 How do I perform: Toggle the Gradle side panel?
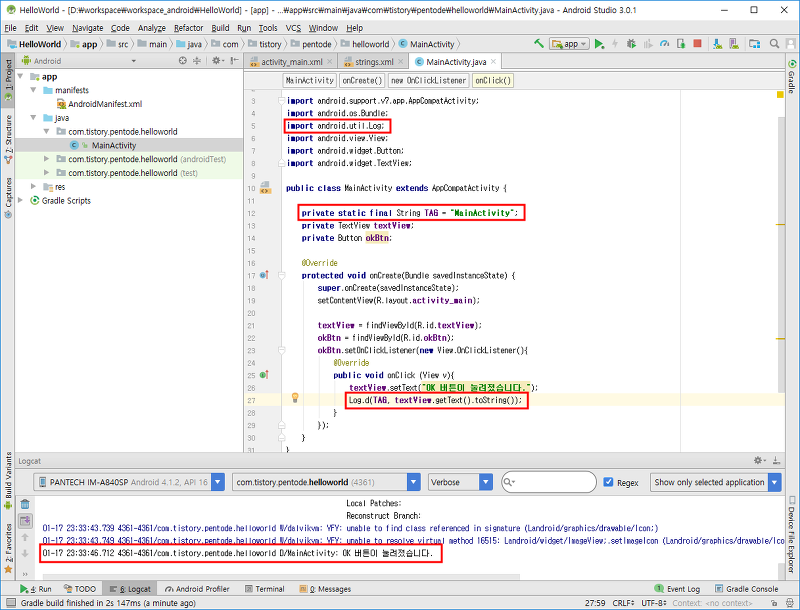pos(792,77)
